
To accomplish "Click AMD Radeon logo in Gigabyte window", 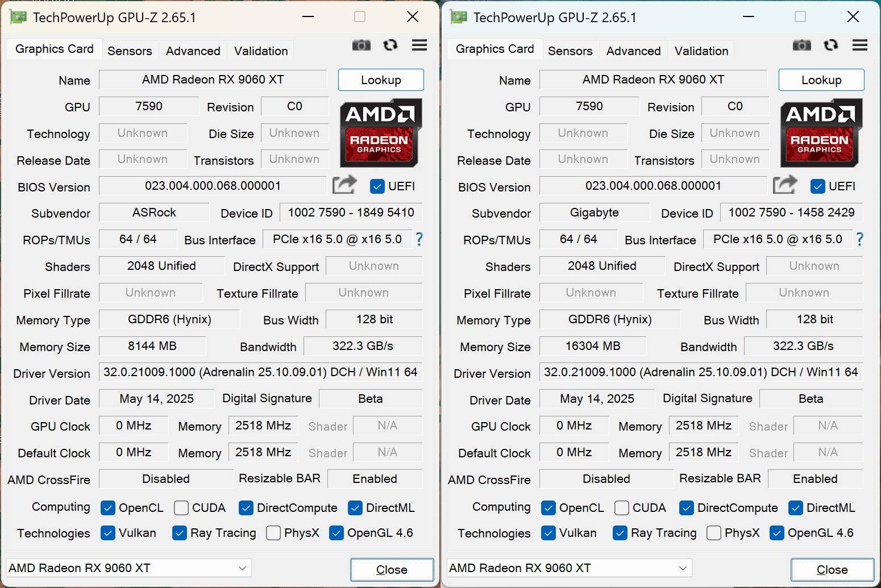I will (821, 132).
